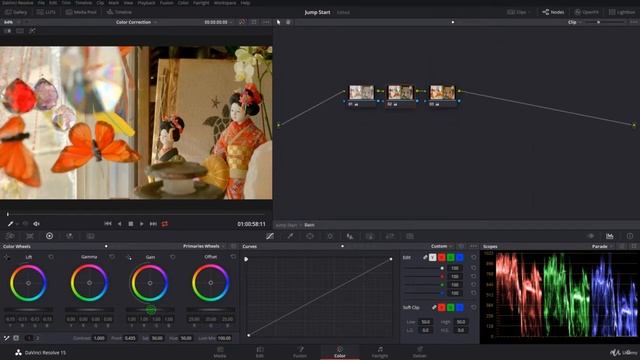Open the Key palette
Image resolution: width=640 pixels, height=360 pixels.
coord(370,236)
